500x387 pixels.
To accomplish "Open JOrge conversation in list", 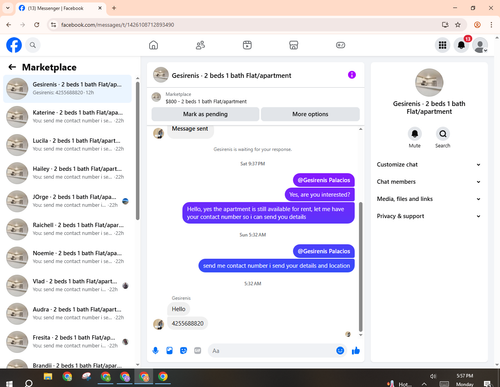I will [x=67, y=201].
